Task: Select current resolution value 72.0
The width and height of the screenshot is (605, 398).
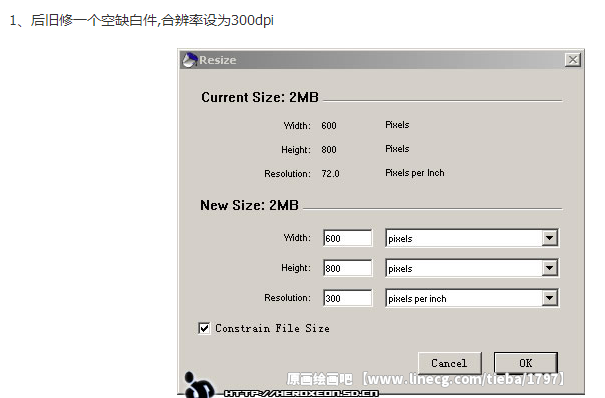Action: click(330, 174)
